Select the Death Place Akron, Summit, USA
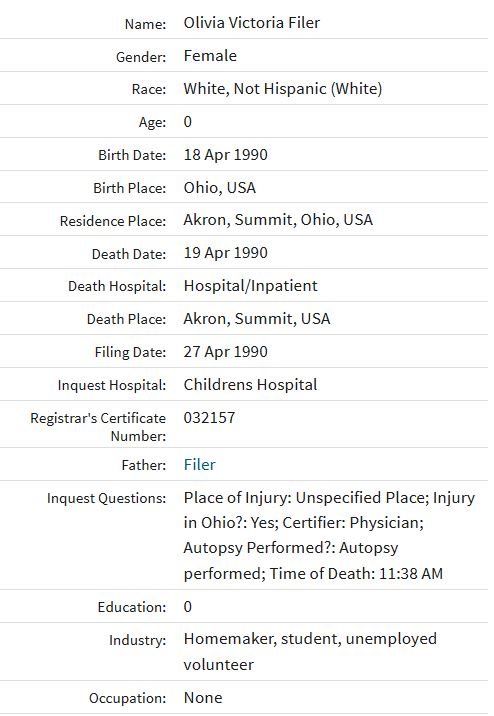 [257, 318]
